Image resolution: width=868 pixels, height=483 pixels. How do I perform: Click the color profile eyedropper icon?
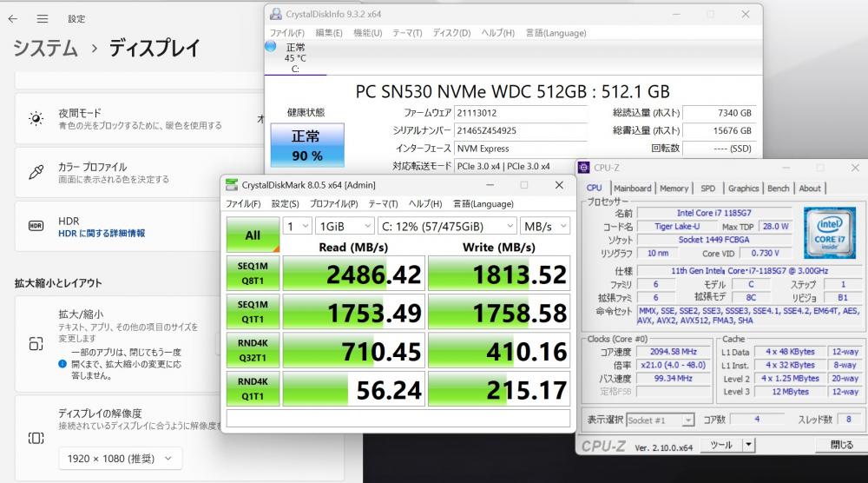pos(36,172)
